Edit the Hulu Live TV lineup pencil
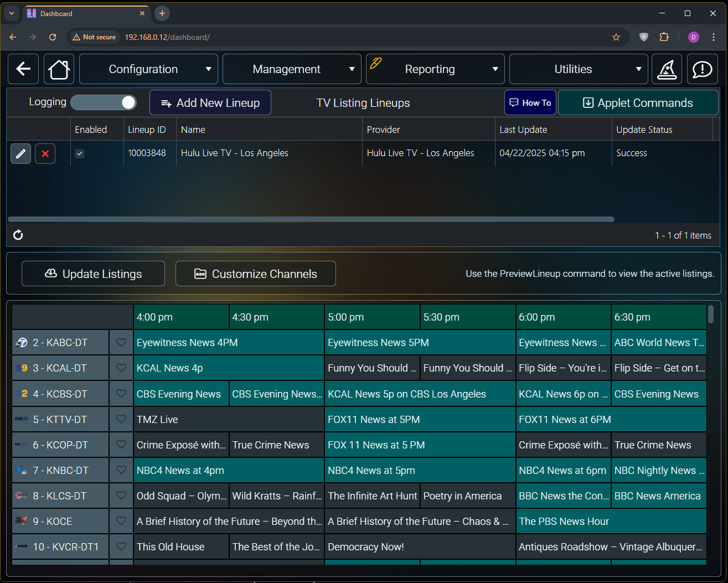 pos(20,153)
